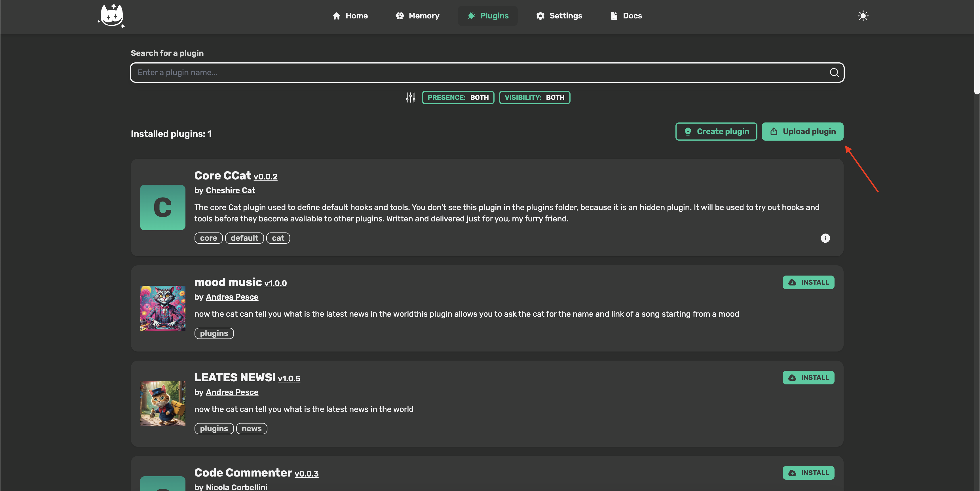Install the Code Commenter plugin
980x491 pixels.
click(808, 473)
